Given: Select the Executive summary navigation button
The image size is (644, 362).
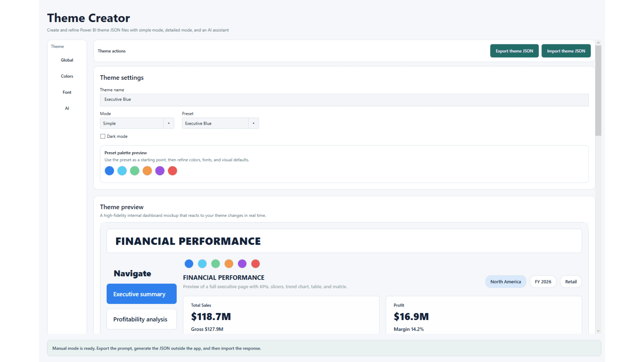Looking at the screenshot, I should click(142, 294).
